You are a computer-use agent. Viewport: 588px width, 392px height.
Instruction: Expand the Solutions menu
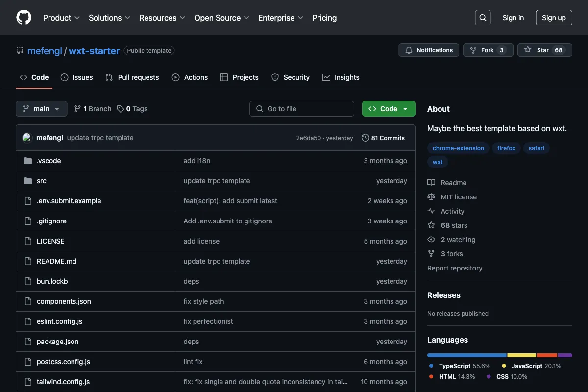point(109,18)
